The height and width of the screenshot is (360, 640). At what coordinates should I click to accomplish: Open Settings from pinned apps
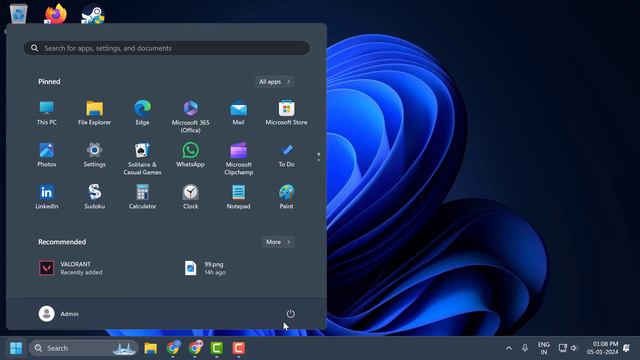click(94, 155)
